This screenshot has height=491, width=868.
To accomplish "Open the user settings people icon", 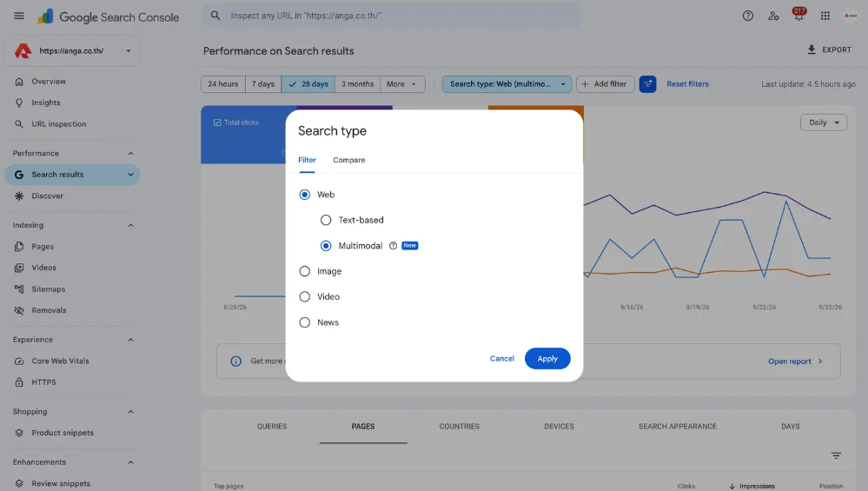I will (773, 16).
